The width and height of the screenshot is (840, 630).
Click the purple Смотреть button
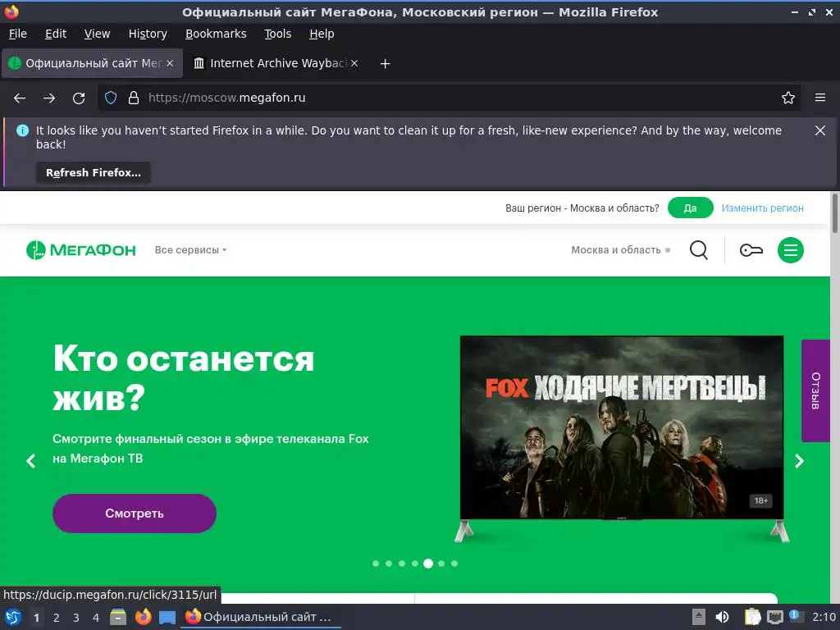135,514
